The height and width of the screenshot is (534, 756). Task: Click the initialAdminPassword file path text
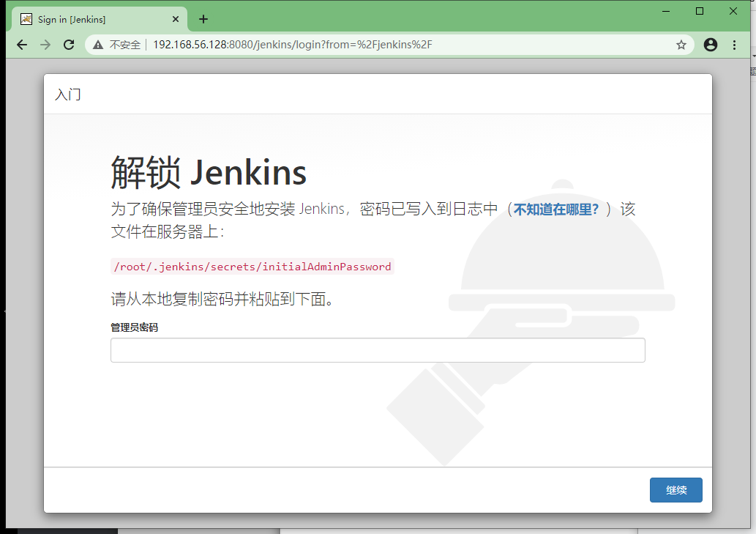click(252, 267)
